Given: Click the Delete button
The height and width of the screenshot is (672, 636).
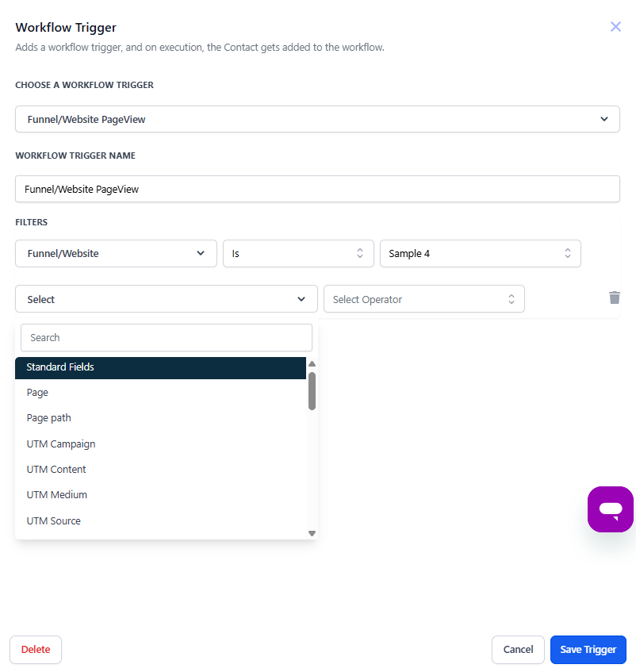Looking at the screenshot, I should point(35,649).
